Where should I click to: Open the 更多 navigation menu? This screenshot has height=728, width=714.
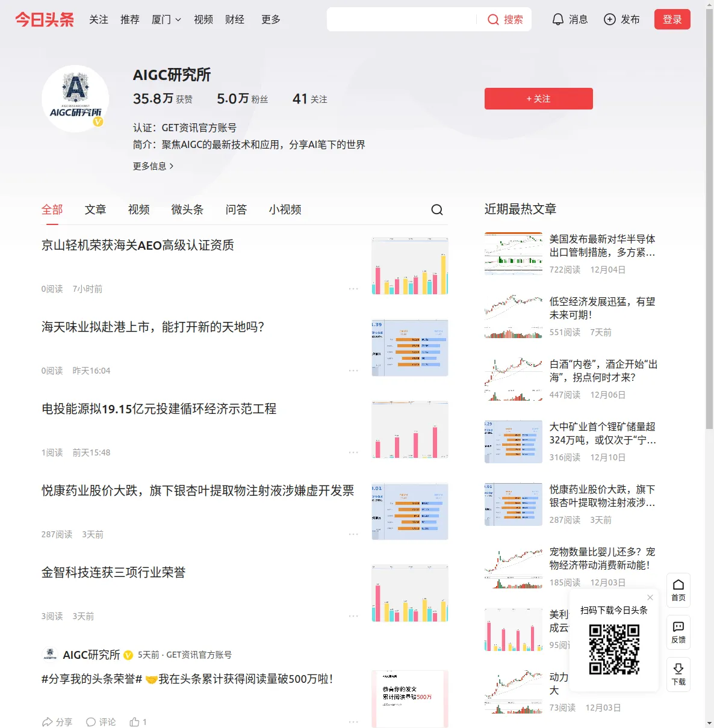coord(271,20)
